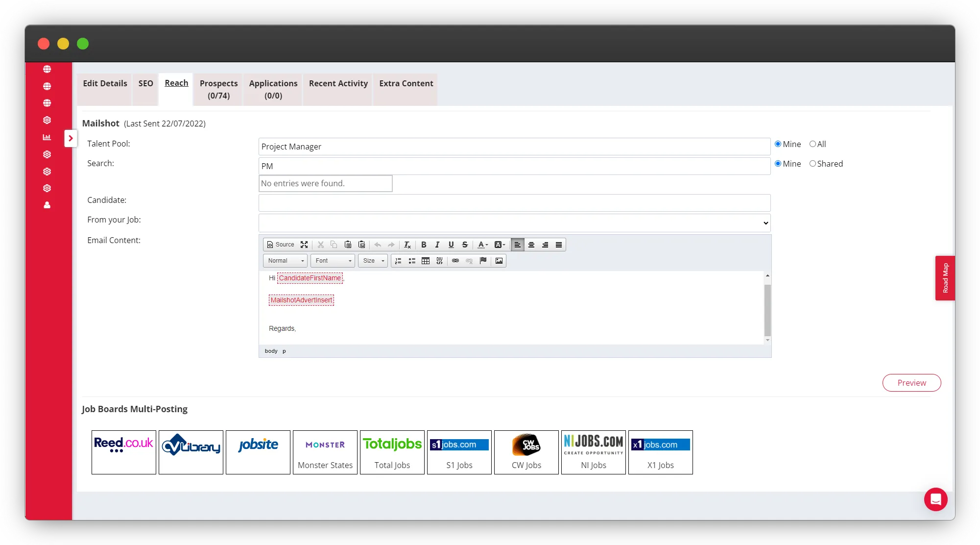Click the insert image icon
Viewport: 980px width, 545px height.
(499, 261)
